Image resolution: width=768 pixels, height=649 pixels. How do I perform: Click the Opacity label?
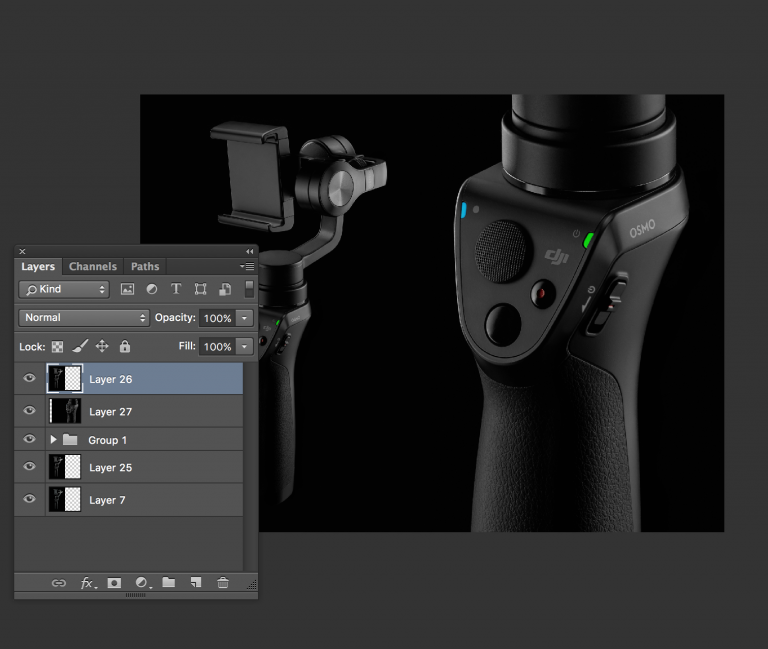point(175,317)
